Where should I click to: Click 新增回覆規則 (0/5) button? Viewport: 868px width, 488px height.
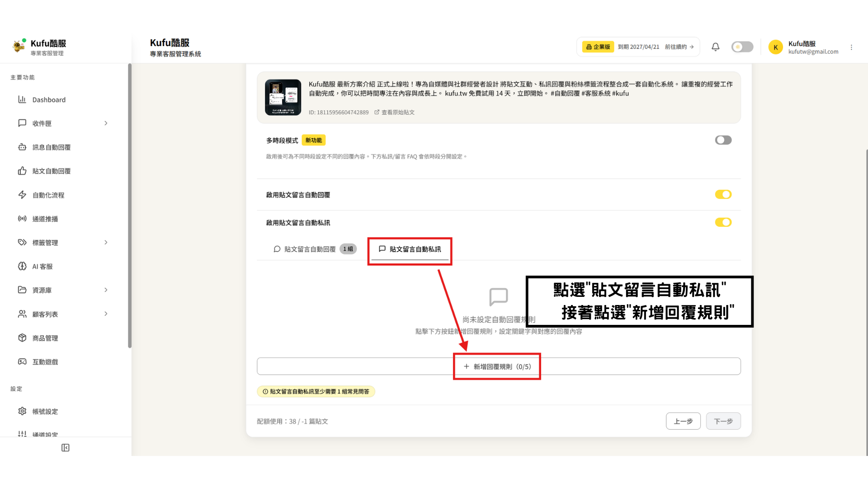click(x=499, y=366)
